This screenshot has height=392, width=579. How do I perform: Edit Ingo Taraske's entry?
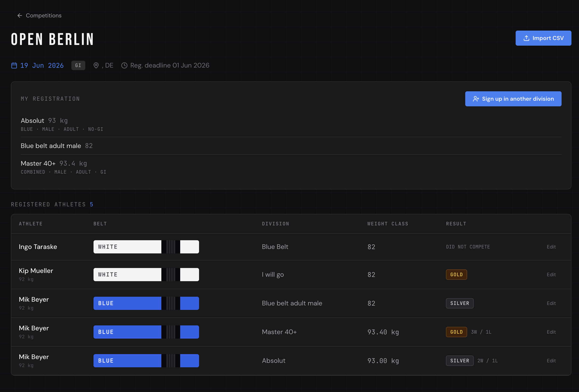pos(551,247)
